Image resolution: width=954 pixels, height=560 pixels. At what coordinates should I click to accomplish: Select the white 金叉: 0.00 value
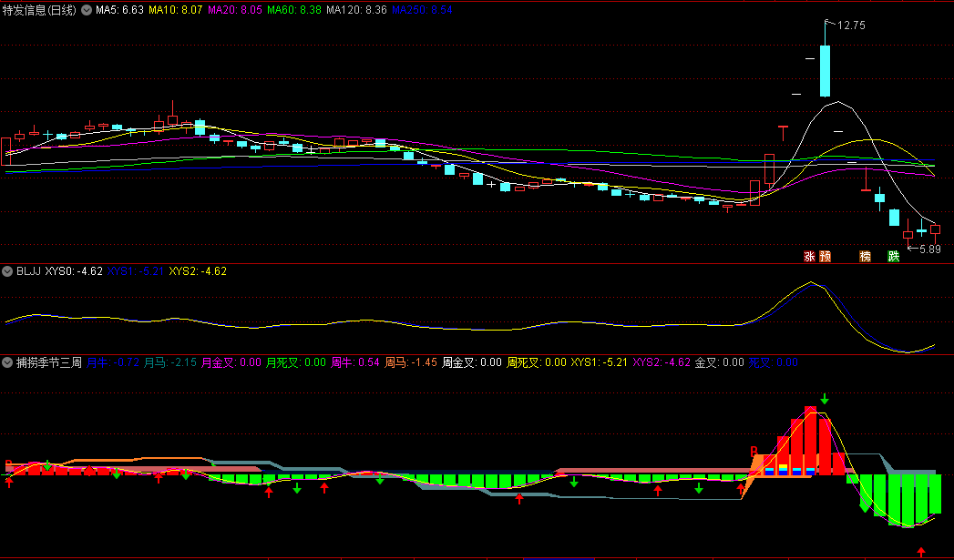coord(720,362)
